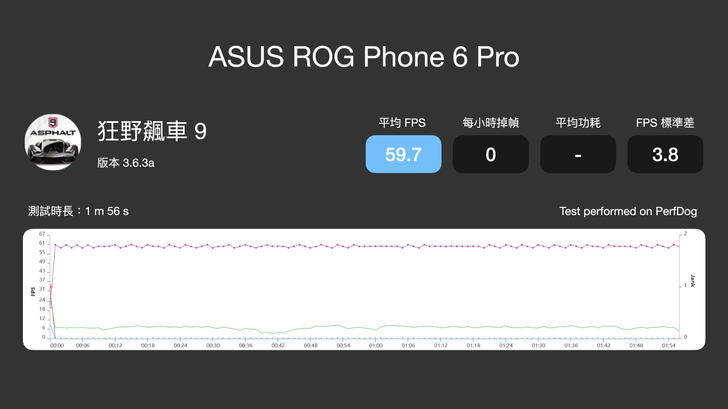Click the 平均 FPS label
The image size is (728, 409).
pos(403,123)
